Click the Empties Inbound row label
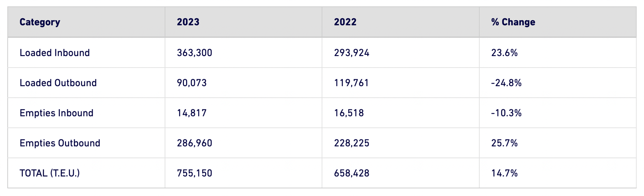The width and height of the screenshot is (644, 196). click(57, 113)
